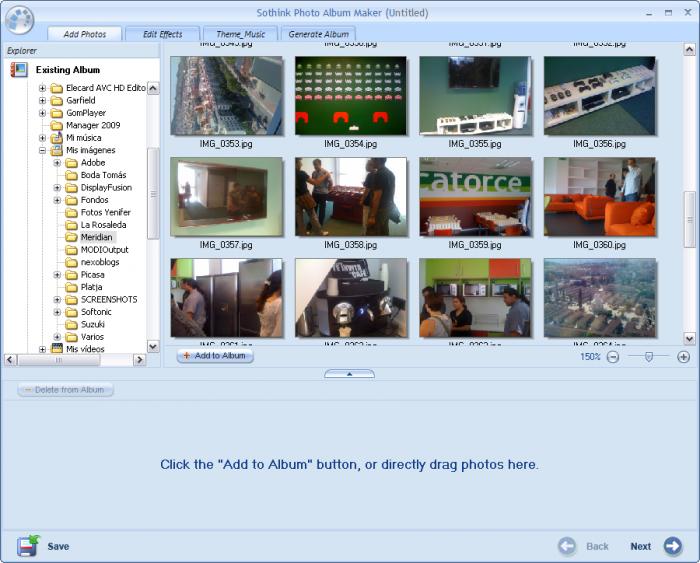Expand the Picasa folder node
The height and width of the screenshot is (563, 700).
pyautogui.click(x=57, y=275)
